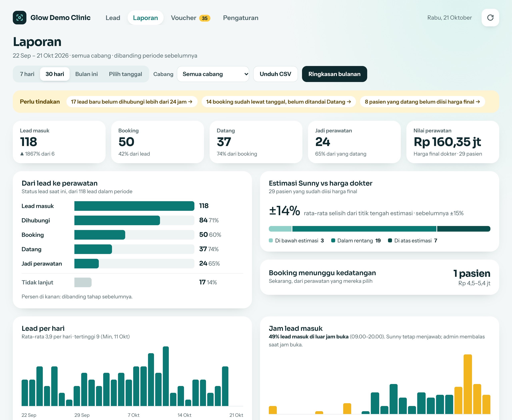
Task: Click the Di bawah estimasi legend swatch
Action: click(x=271, y=240)
